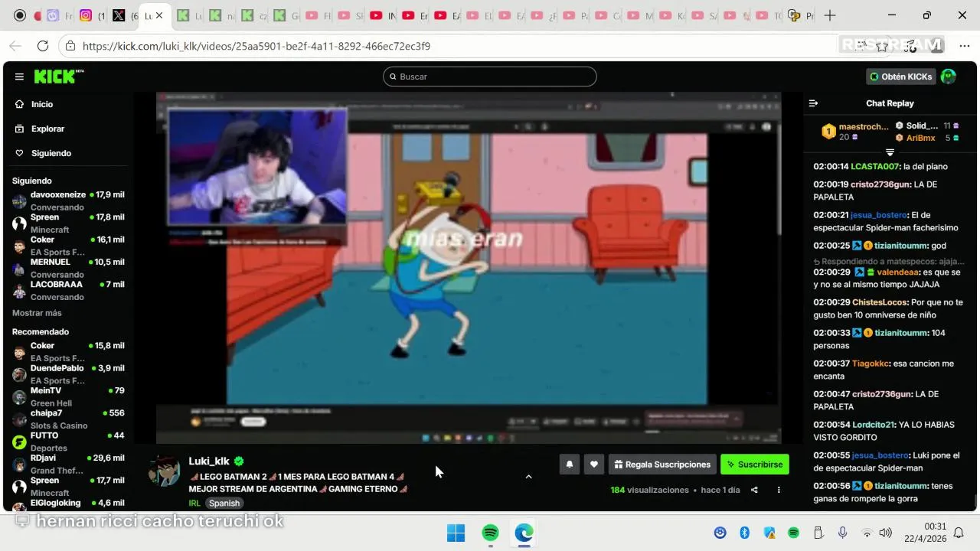Image resolution: width=980 pixels, height=551 pixels.
Task: Open the volume tray icon
Action: (886, 533)
